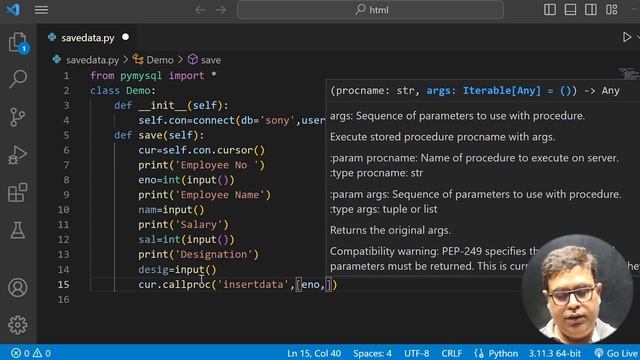Click the code minimap preview
Image resolution: width=640 pixels, height=360 pixels.
point(629,74)
